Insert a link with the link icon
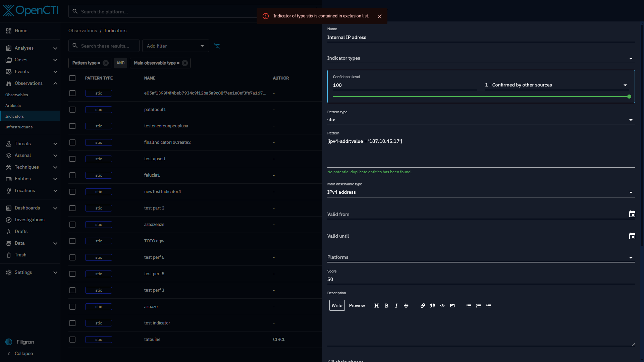 (423, 306)
